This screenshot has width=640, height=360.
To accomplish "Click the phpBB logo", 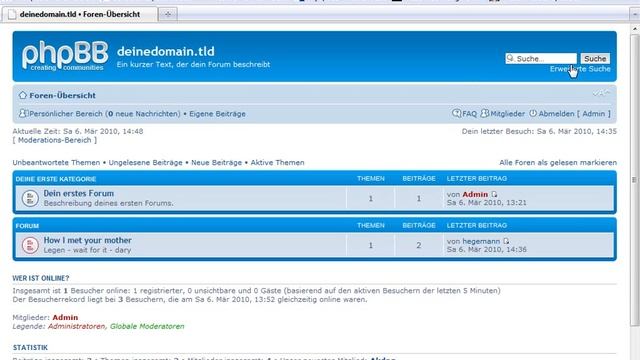I will click(65, 56).
